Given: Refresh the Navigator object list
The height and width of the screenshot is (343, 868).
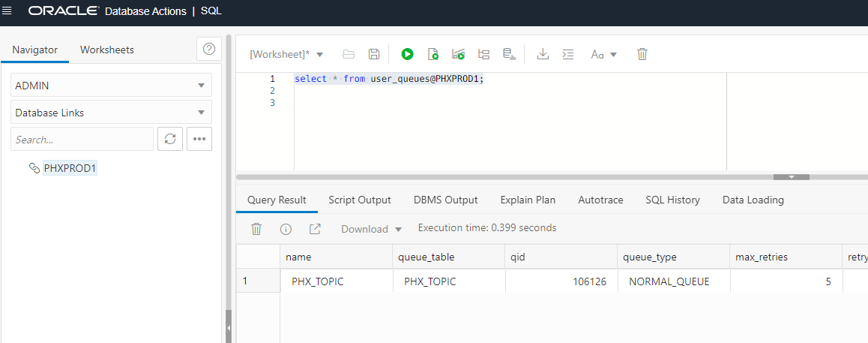Looking at the screenshot, I should point(170,139).
